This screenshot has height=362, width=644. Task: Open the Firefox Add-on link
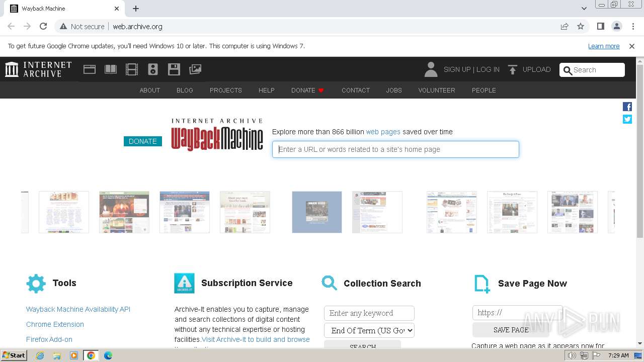[49, 339]
